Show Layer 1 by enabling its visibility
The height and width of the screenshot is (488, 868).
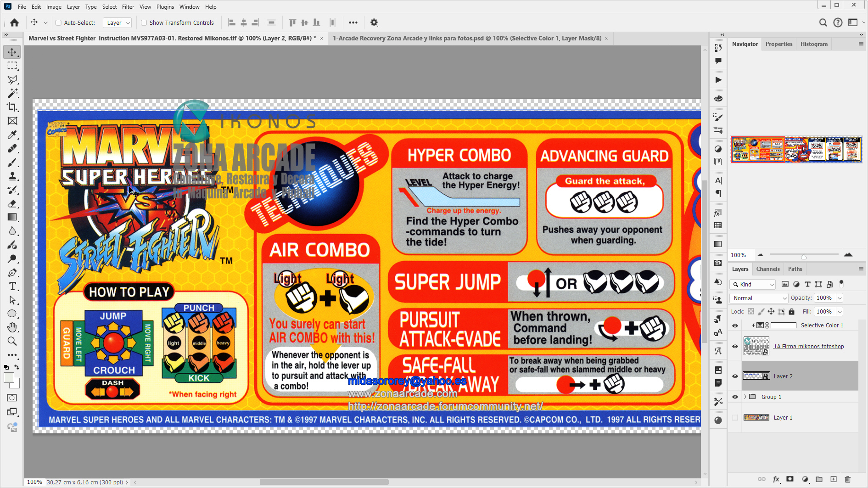(735, 417)
